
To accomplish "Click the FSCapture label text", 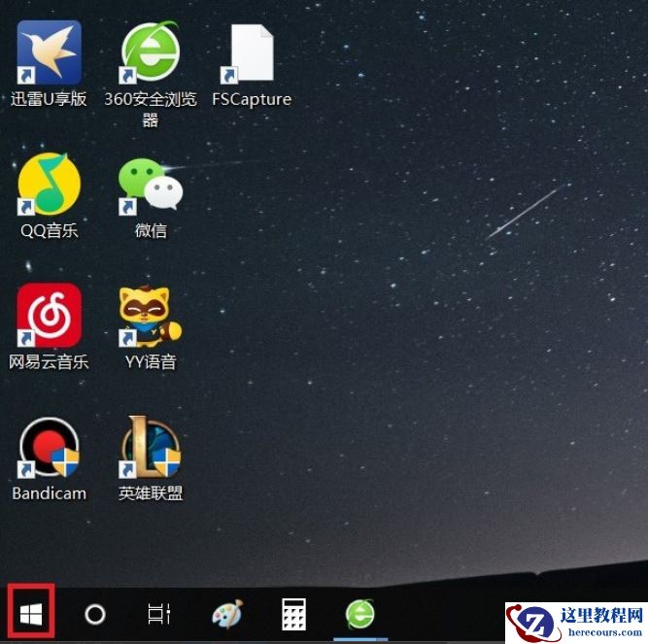I will 252,100.
